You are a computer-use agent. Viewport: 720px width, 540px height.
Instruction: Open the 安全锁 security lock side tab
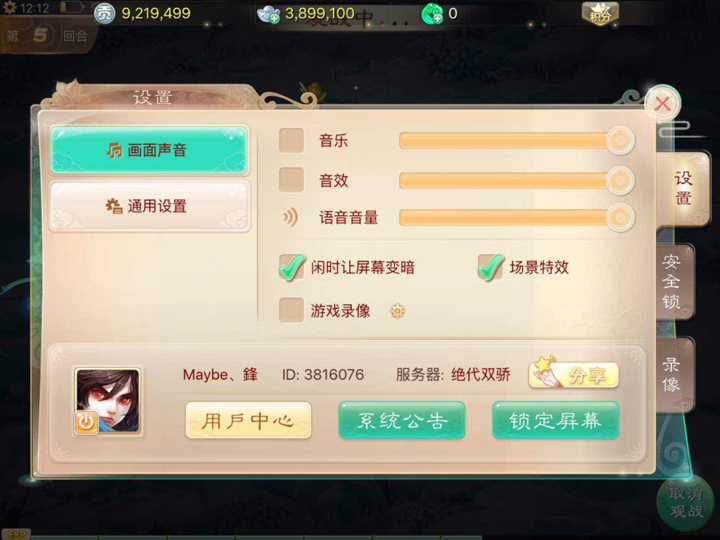pos(673,282)
